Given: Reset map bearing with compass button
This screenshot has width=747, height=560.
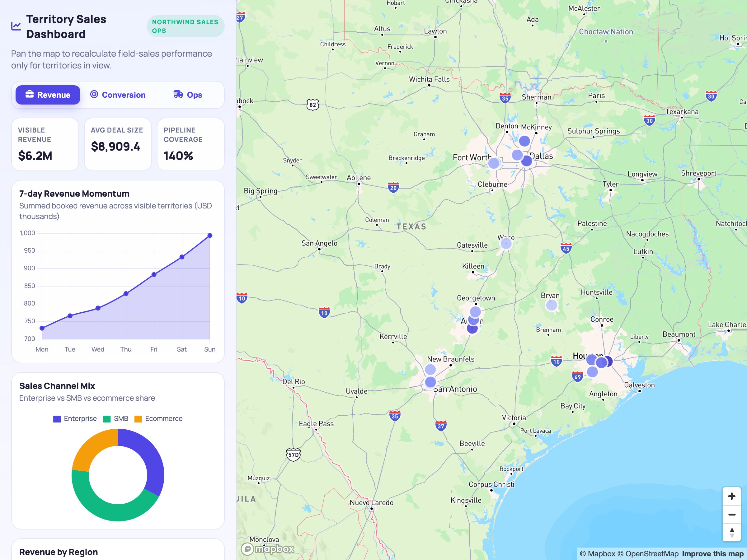Looking at the screenshot, I should coord(732,533).
